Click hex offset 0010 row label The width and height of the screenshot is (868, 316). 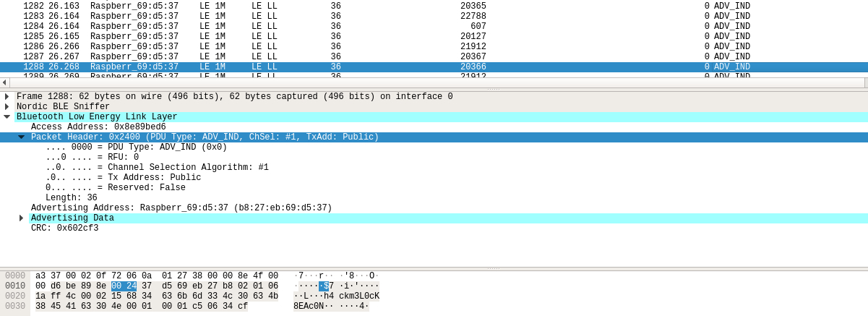(15, 286)
